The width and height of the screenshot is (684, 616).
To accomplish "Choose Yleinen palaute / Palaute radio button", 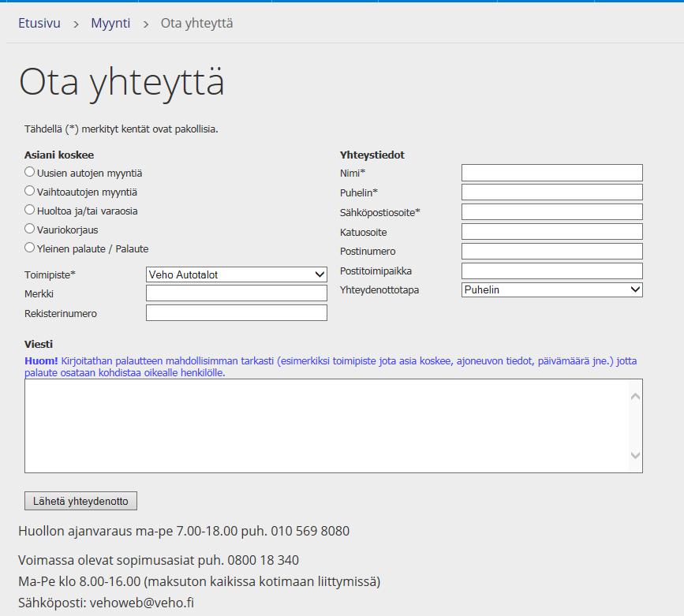I will (x=29, y=248).
